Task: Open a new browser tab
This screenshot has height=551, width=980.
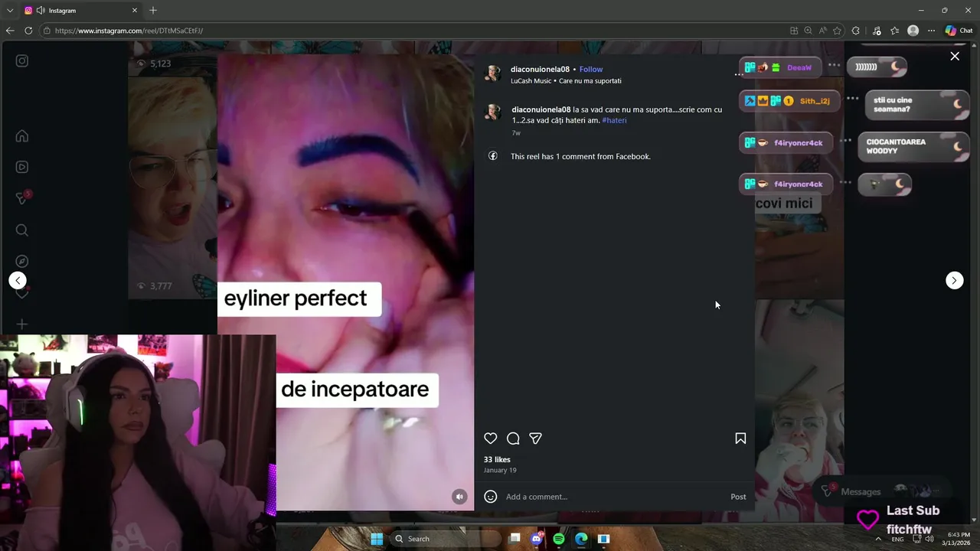Action: (153, 11)
